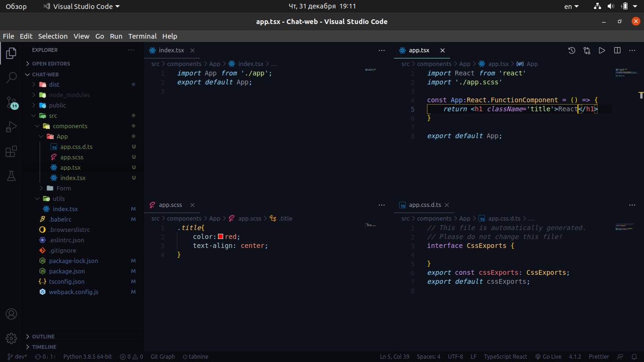Click the Prettier status item
The width and height of the screenshot is (644, 362).
(x=599, y=357)
